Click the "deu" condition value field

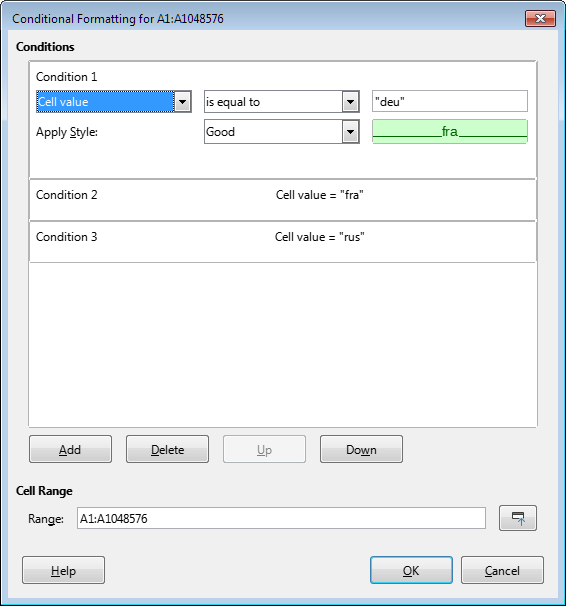[450, 101]
